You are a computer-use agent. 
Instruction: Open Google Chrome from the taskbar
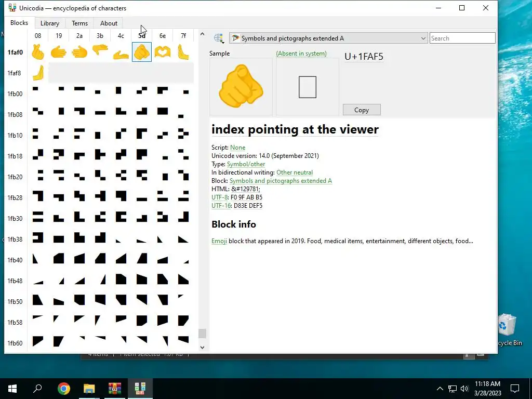pos(63,389)
